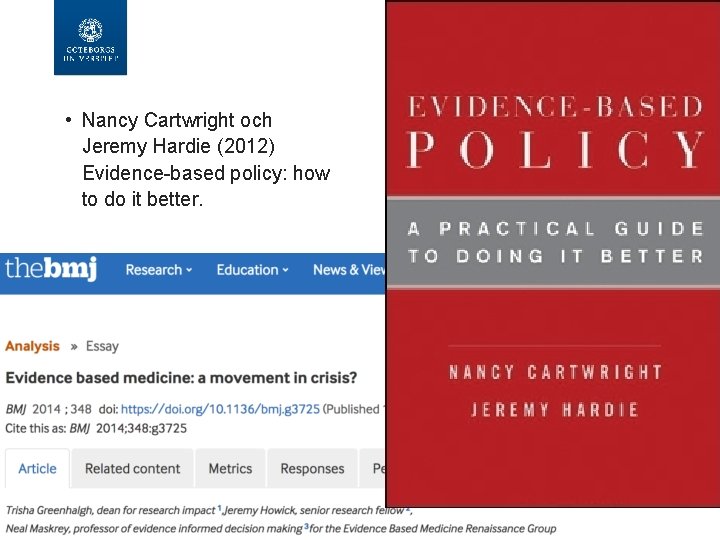Open the BMJ home logo
This screenshot has height=540, width=720.
(51, 269)
